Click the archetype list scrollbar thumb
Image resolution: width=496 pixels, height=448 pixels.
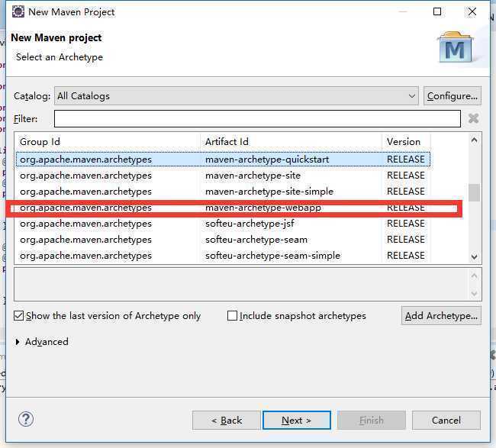click(474, 192)
